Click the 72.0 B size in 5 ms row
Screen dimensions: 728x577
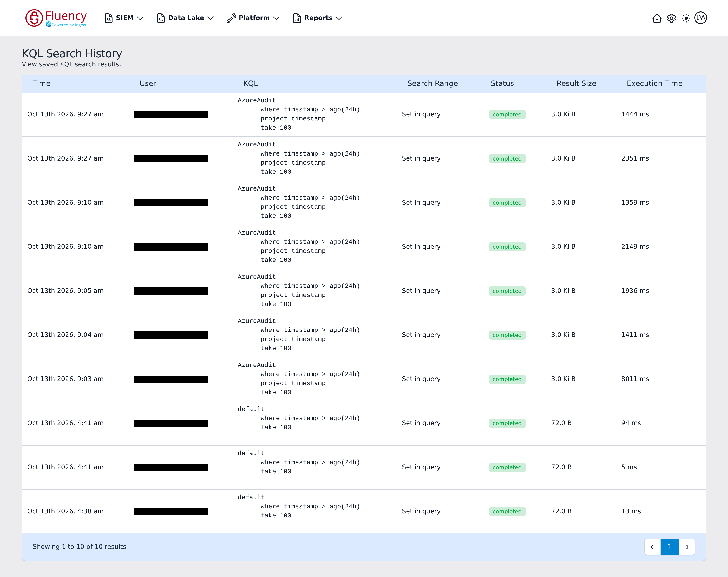(561, 467)
